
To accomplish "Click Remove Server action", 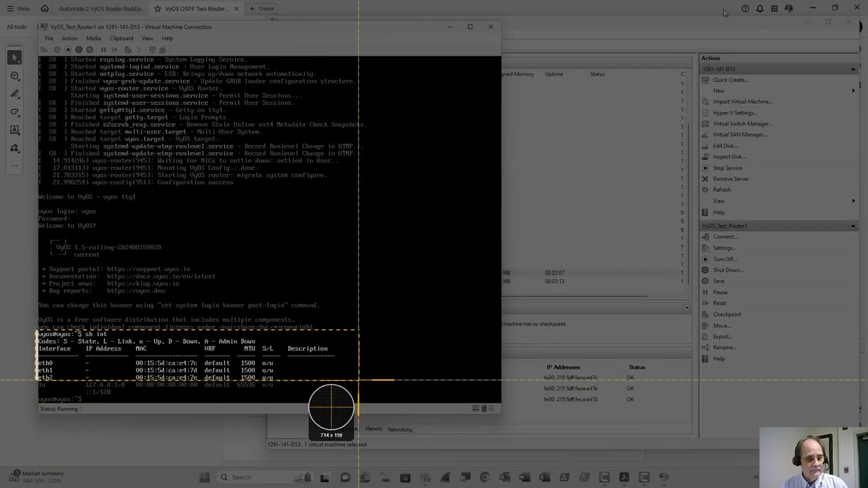I will point(730,179).
